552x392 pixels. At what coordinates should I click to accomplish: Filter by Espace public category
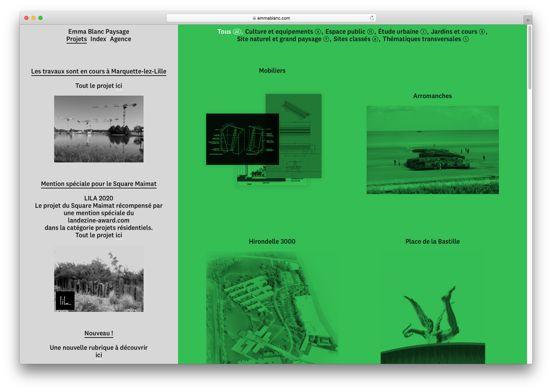pos(345,32)
